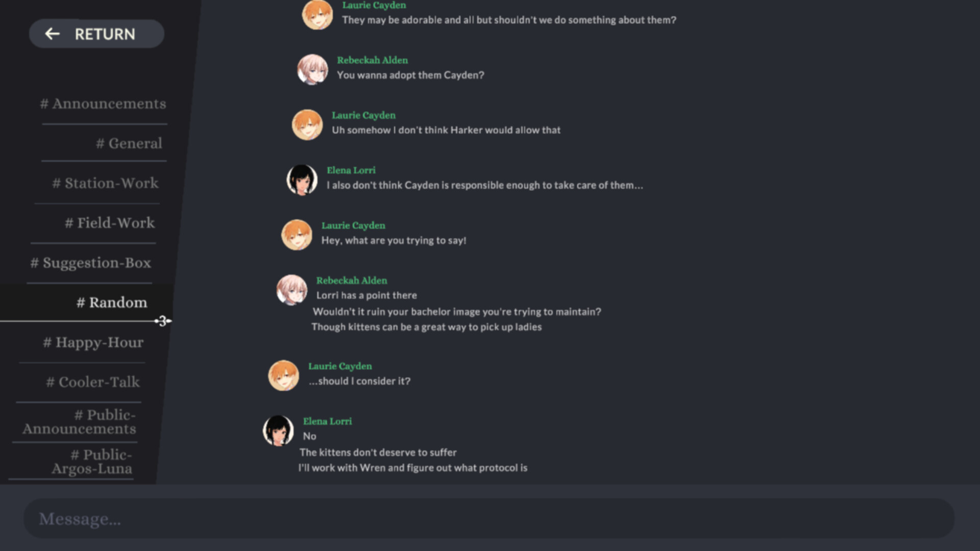The image size is (980, 551).
Task: Click Laurie Cayden's avatar beside 'should I consider it'
Action: [284, 376]
